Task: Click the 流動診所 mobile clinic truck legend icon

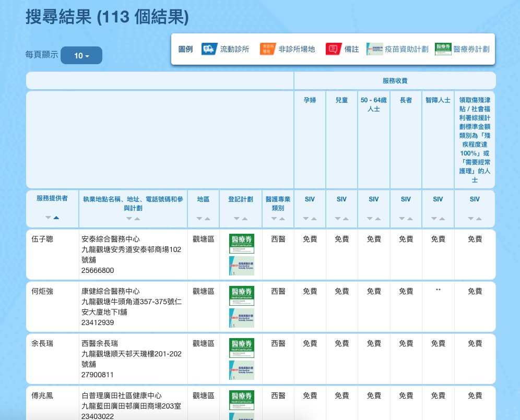Action: pos(211,49)
